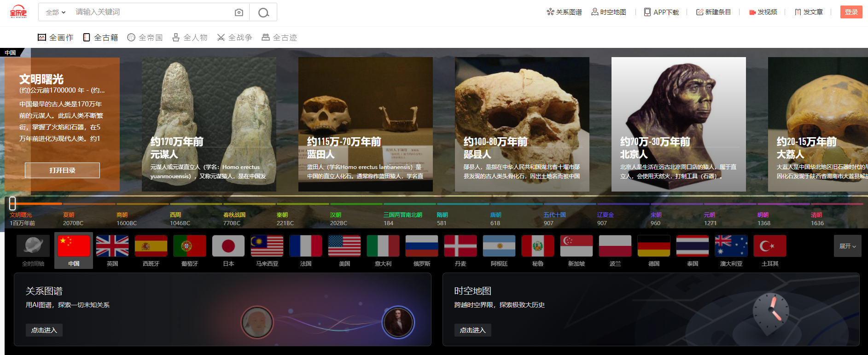Click the APP下载 phone icon

(x=647, y=12)
